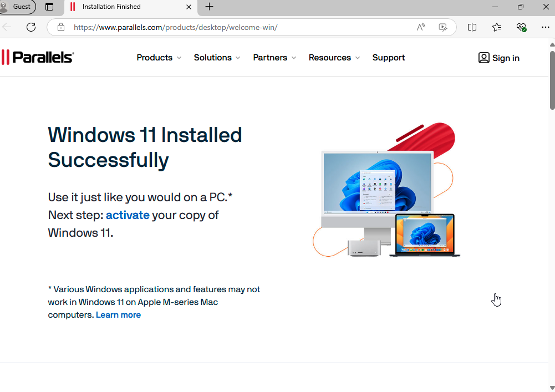Image resolution: width=555 pixels, height=392 pixels.
Task: Open read aloud in the address bar
Action: [x=420, y=27]
